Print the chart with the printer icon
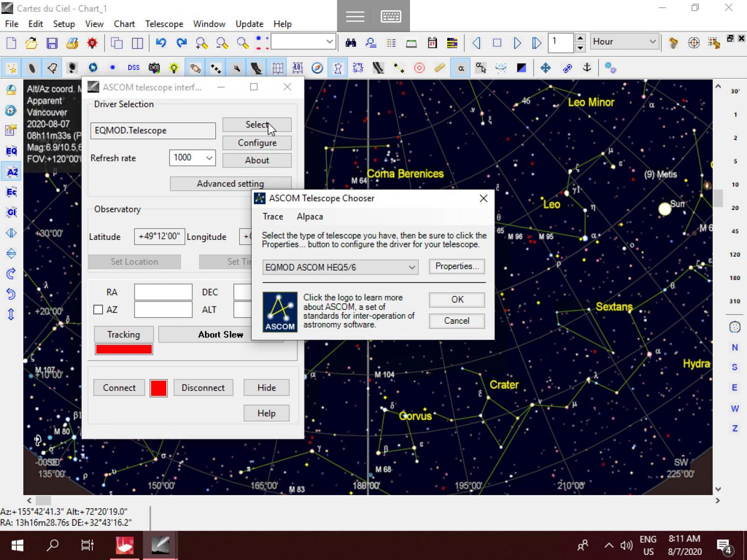The image size is (747, 560). click(x=72, y=43)
